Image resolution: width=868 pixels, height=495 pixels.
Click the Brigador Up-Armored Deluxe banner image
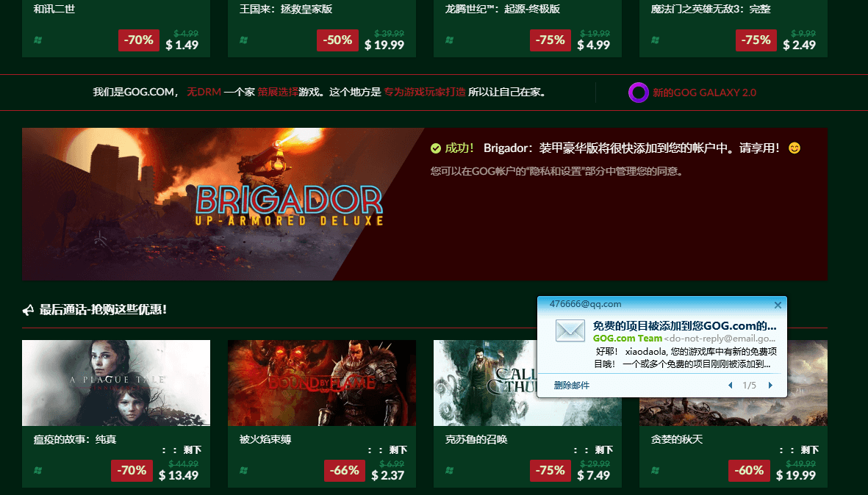click(x=223, y=204)
